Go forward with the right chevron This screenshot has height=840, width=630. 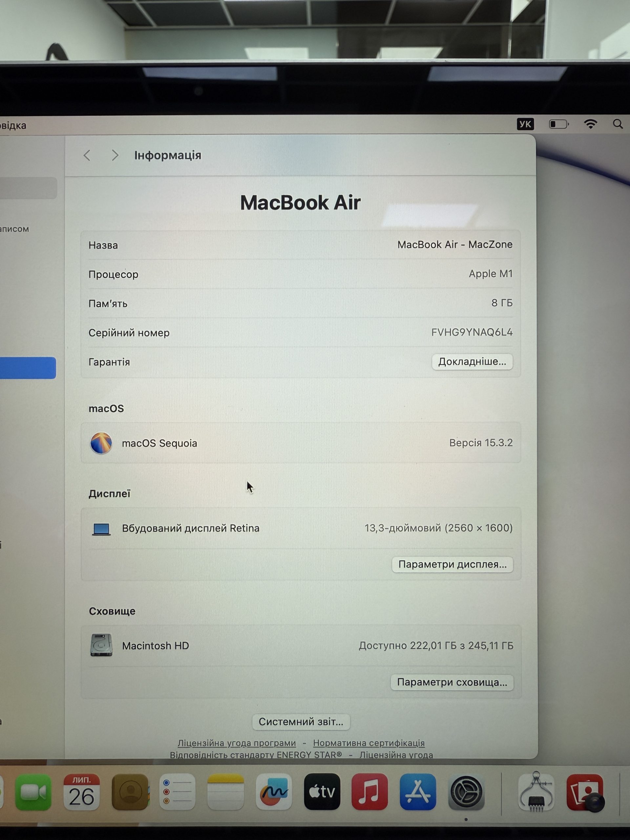click(115, 155)
